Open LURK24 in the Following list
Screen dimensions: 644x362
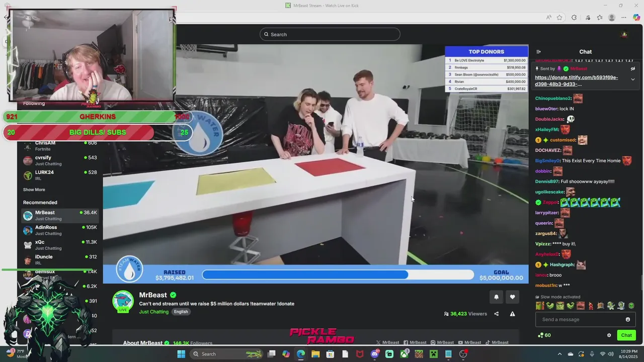[x=60, y=175]
